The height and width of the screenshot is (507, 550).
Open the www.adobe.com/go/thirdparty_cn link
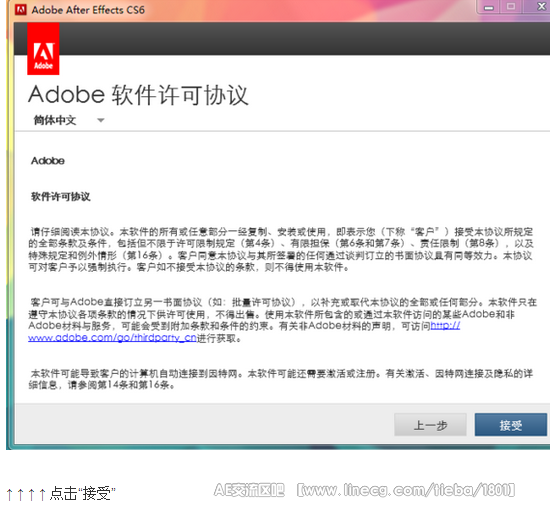click(112, 338)
